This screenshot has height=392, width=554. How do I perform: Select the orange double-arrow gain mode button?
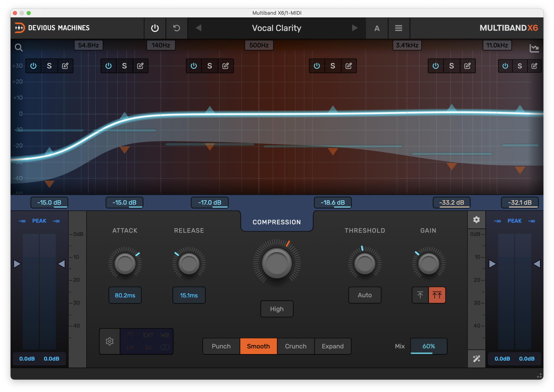(x=437, y=295)
